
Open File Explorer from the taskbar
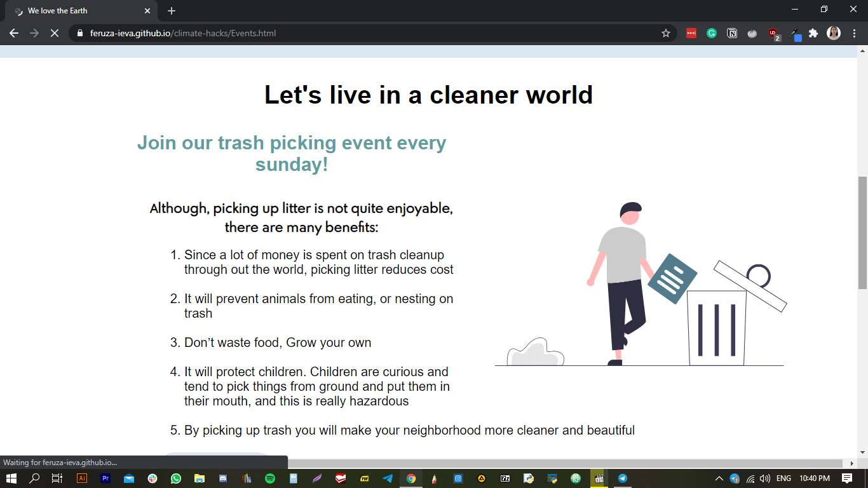tap(200, 478)
